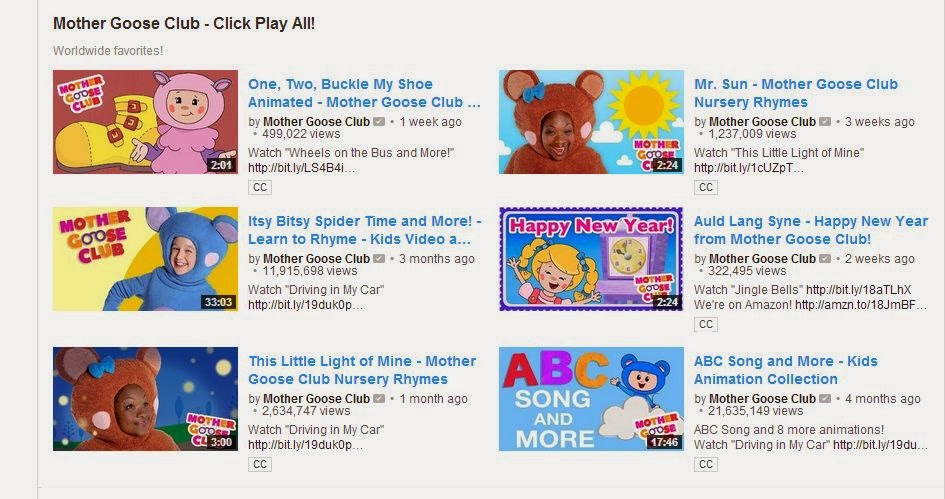Viewport: 945px width, 499px height.
Task: Click verified badge on ABC Song channel line
Action: coord(825,398)
